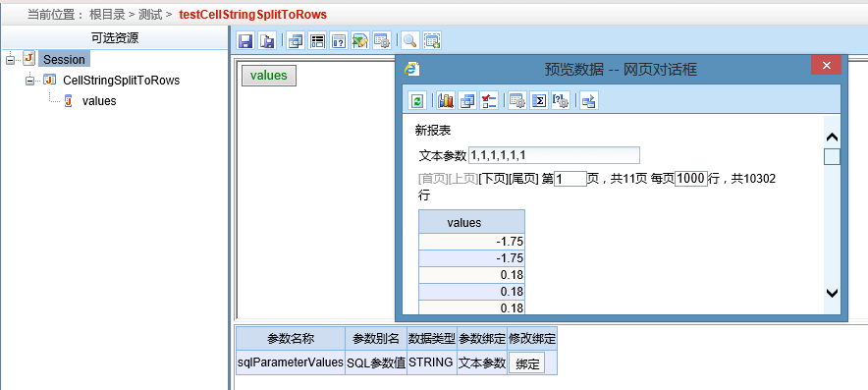Screen dimensions: 868x390
Task: Click the overlapping windows icon in preview dialog
Action: click(x=467, y=101)
